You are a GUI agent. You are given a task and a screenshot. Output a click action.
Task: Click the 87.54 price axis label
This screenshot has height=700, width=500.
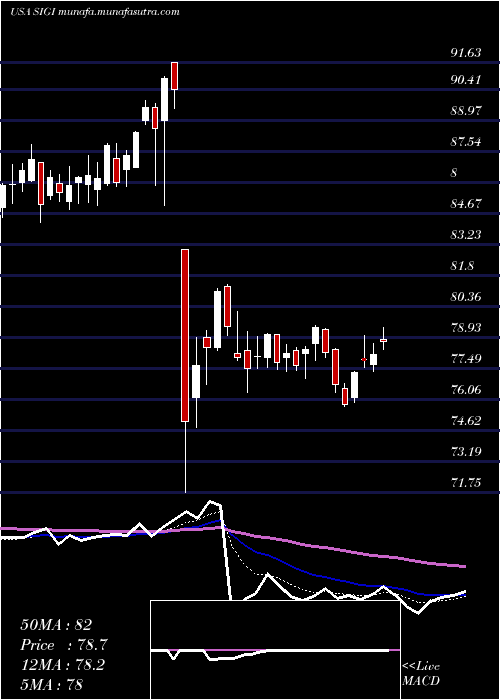(x=466, y=142)
